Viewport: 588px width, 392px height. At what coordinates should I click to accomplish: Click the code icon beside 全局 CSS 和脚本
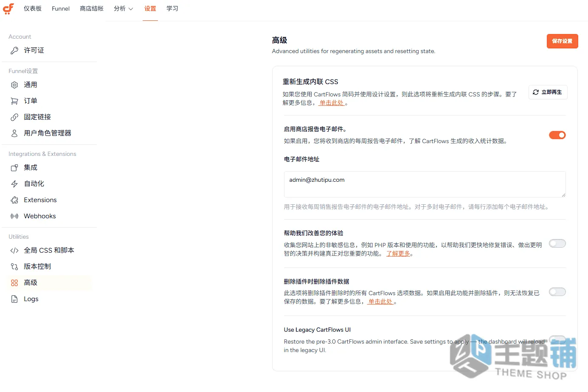[14, 251]
